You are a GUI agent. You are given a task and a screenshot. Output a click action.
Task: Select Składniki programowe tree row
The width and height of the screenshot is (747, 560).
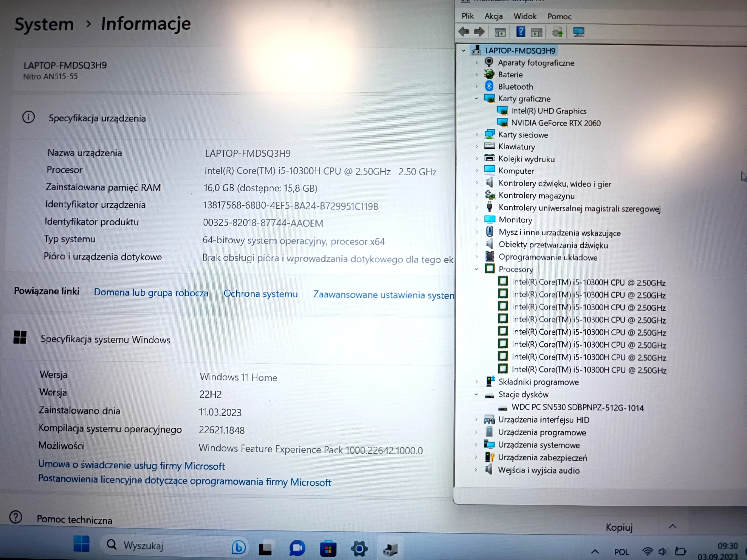point(538,382)
